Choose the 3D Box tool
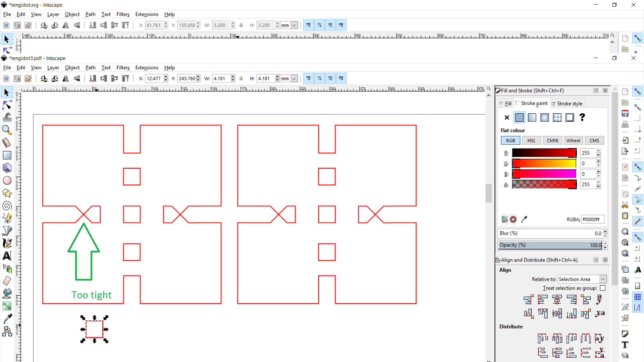644x362 pixels. 7,168
